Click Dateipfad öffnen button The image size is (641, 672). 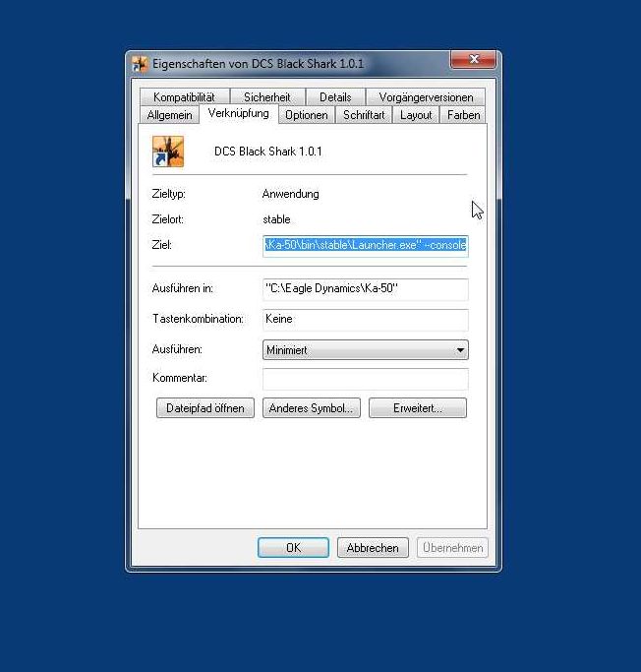tap(205, 408)
